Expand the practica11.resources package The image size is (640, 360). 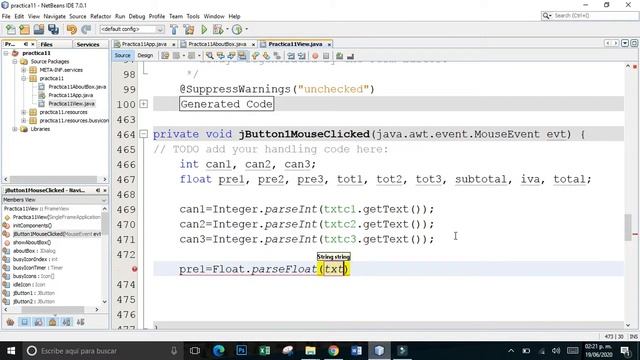click(24, 112)
